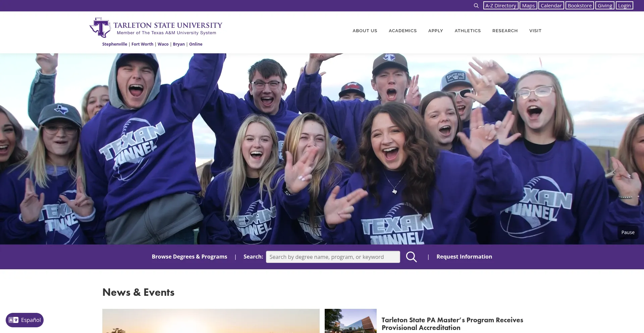Open campus Maps from the top bar

click(528, 6)
